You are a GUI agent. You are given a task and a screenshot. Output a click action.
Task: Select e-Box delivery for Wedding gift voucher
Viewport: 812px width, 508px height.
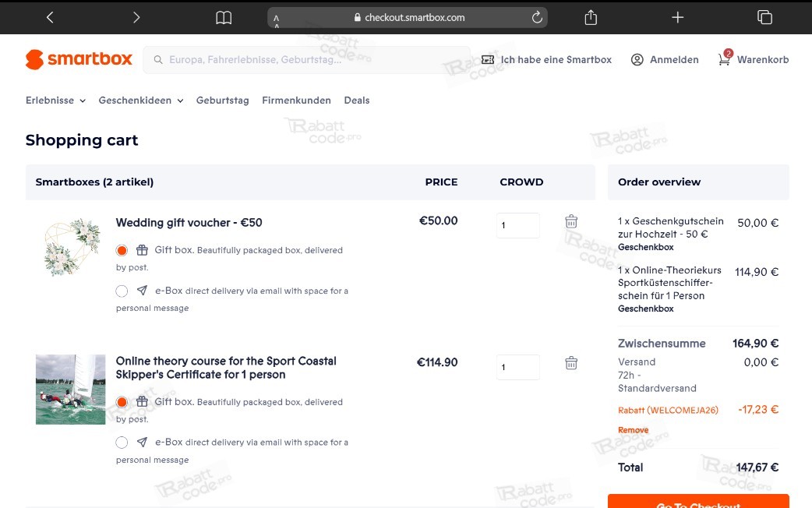pyautogui.click(x=122, y=291)
